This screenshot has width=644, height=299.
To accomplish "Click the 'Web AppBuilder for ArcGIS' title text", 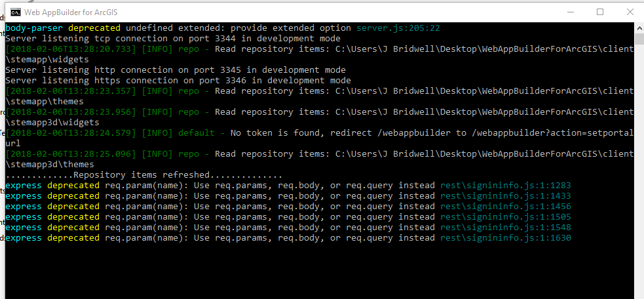I will 71,12.
